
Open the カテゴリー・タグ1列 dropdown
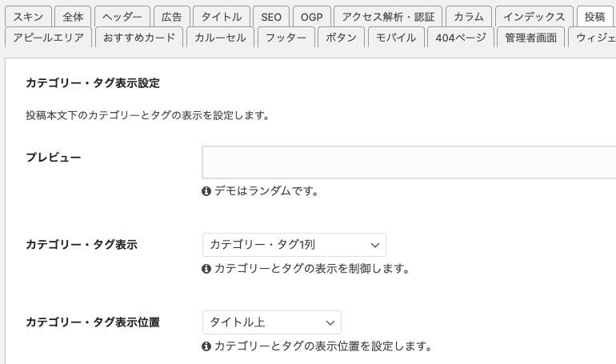tap(294, 245)
